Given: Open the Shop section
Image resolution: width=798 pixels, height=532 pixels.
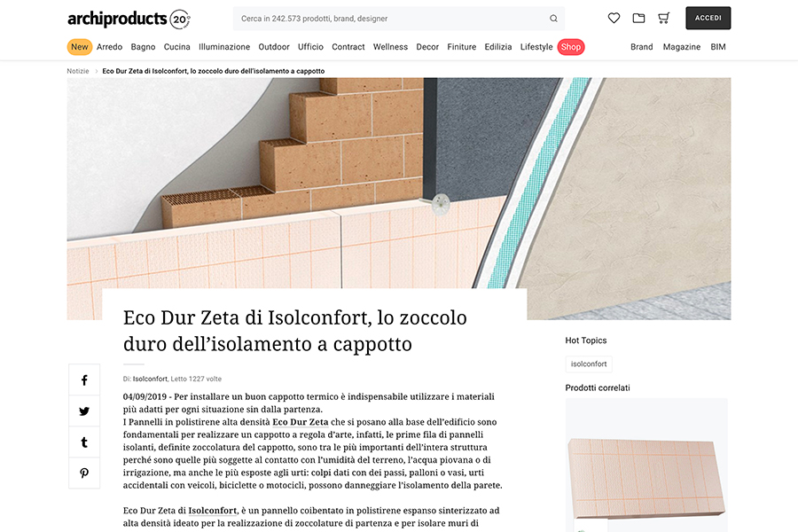Looking at the screenshot, I should tap(571, 46).
